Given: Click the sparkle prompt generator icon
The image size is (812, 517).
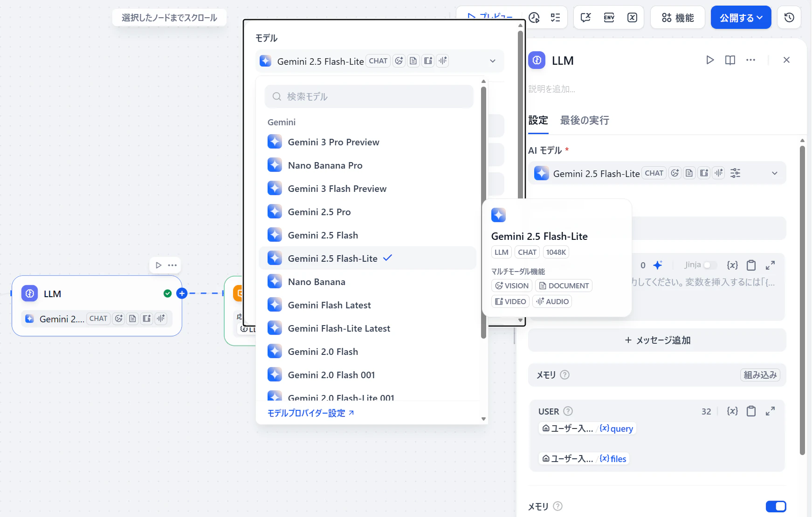Looking at the screenshot, I should [657, 265].
